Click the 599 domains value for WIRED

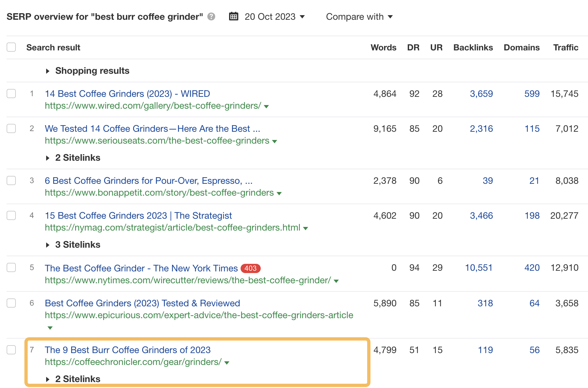pyautogui.click(x=532, y=94)
